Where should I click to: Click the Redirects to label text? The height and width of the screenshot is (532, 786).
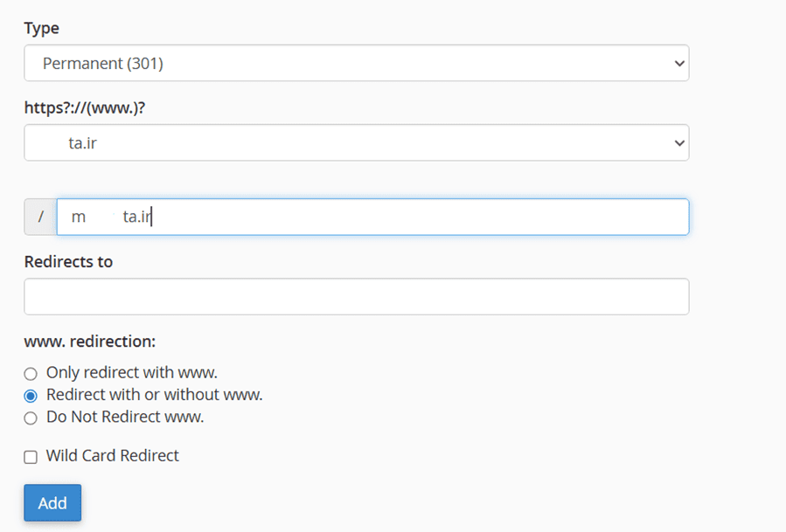click(x=68, y=261)
